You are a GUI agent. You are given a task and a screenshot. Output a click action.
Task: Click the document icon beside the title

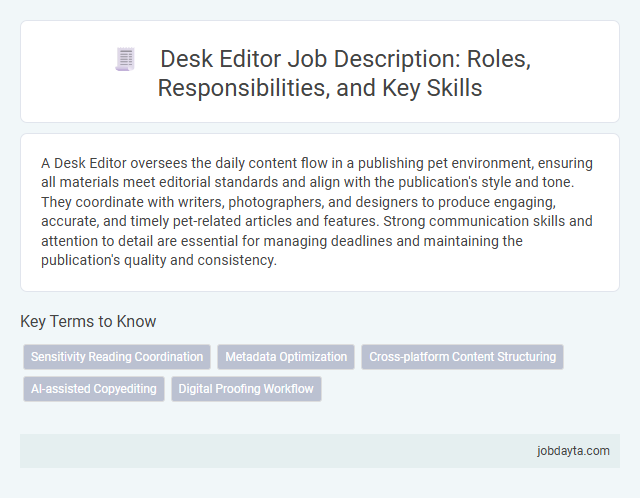coord(125,59)
